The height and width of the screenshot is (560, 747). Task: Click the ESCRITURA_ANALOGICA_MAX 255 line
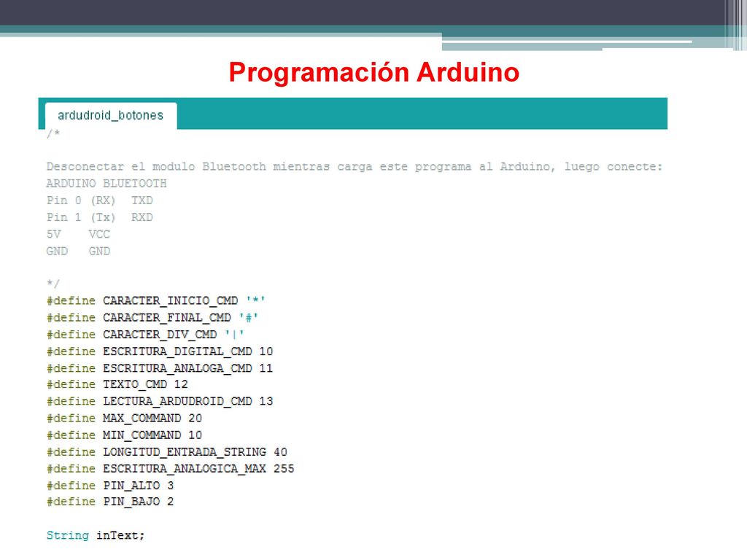171,469
